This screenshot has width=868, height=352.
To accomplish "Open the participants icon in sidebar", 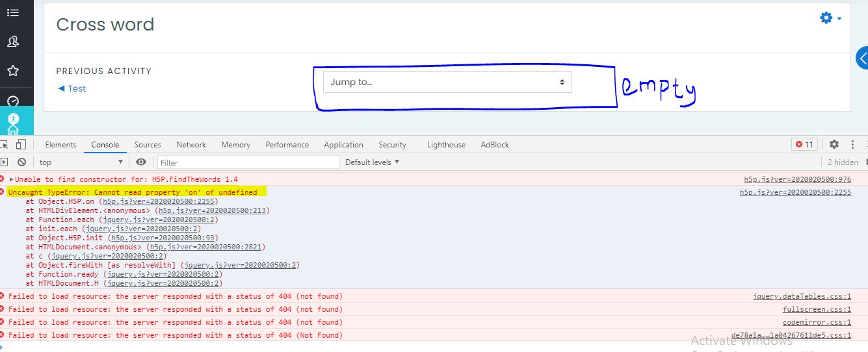I will (x=13, y=42).
